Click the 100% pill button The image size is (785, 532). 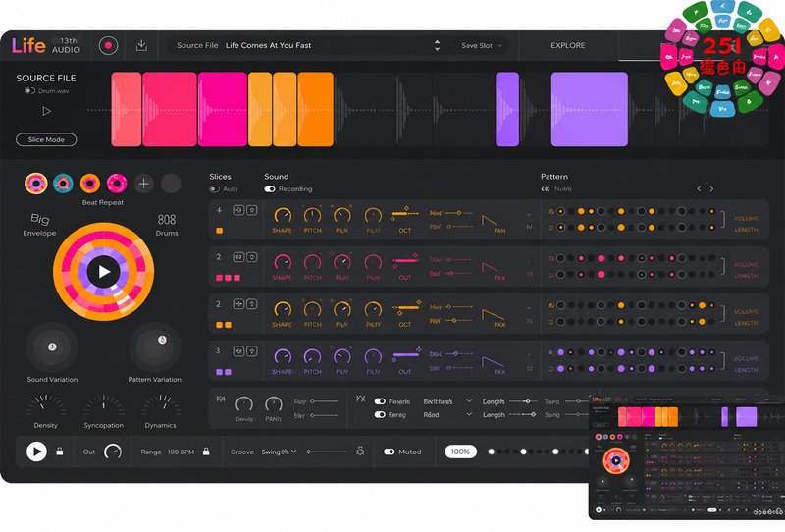point(460,452)
